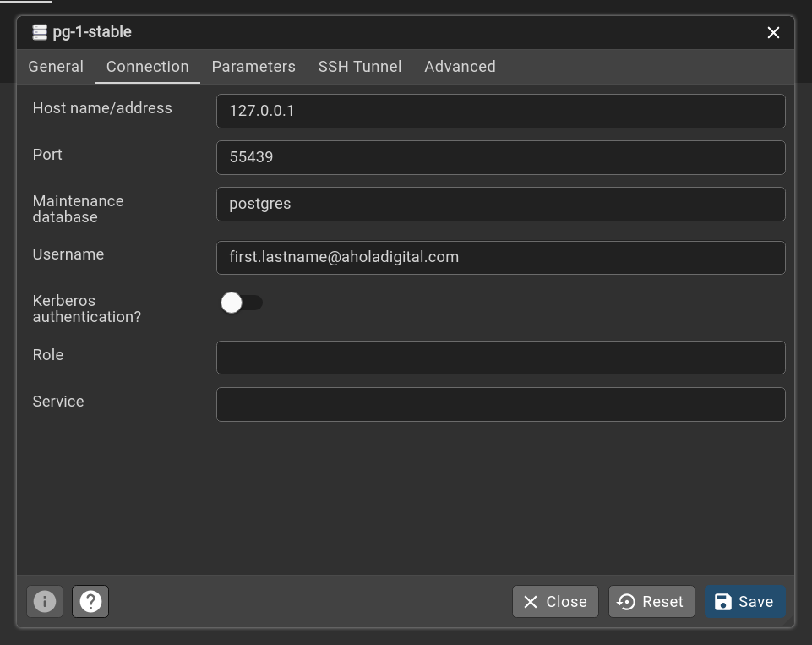
Task: Go to the SSH Tunnel tab
Action: click(x=360, y=66)
